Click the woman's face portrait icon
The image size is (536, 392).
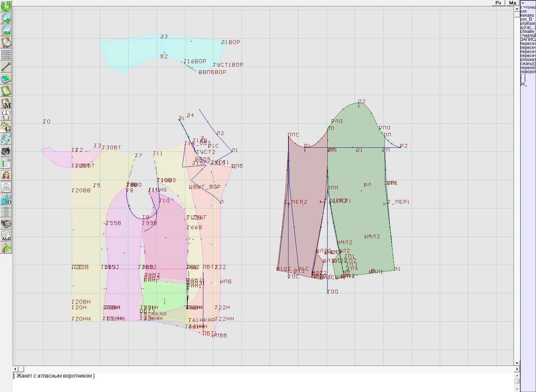(x=6, y=175)
